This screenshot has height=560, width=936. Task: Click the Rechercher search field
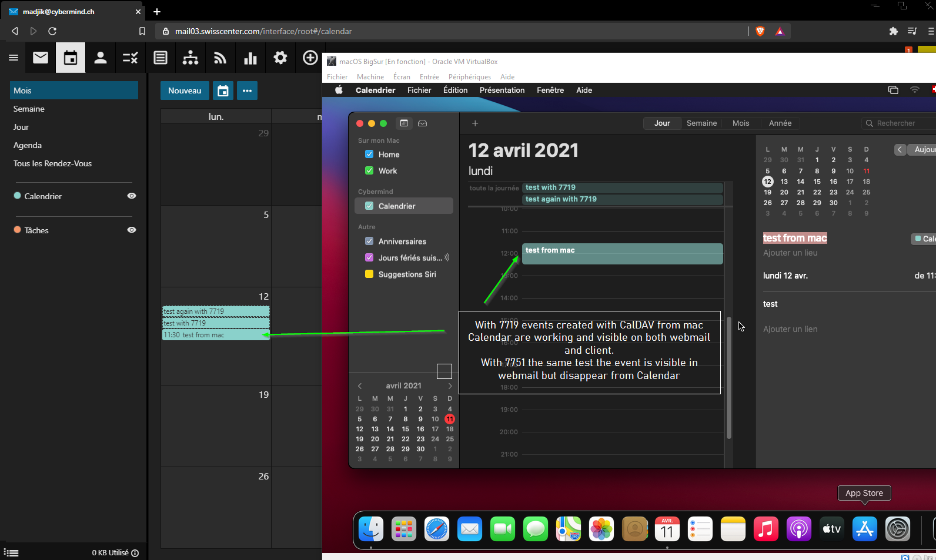(x=900, y=123)
